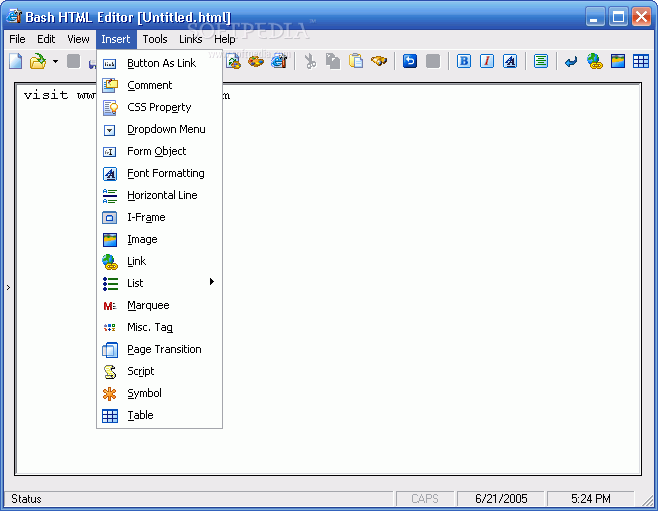The image size is (658, 511).
Task: Select Comment from Insert menu
Action: coord(159,85)
